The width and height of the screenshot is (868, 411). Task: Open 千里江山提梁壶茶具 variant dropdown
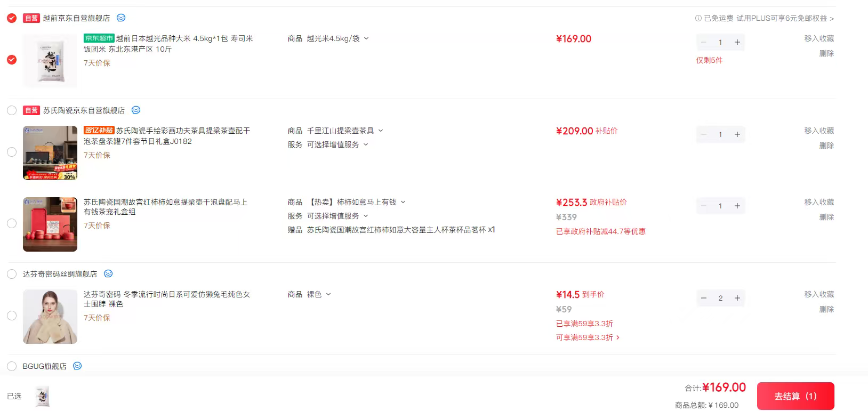click(x=381, y=131)
